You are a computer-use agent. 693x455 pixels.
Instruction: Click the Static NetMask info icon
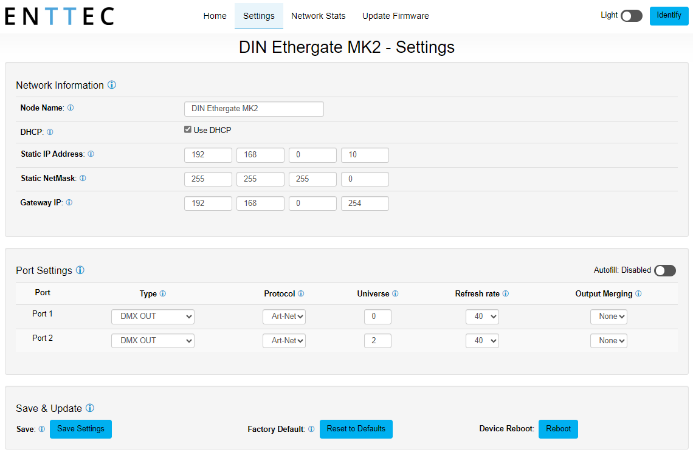(x=83, y=178)
